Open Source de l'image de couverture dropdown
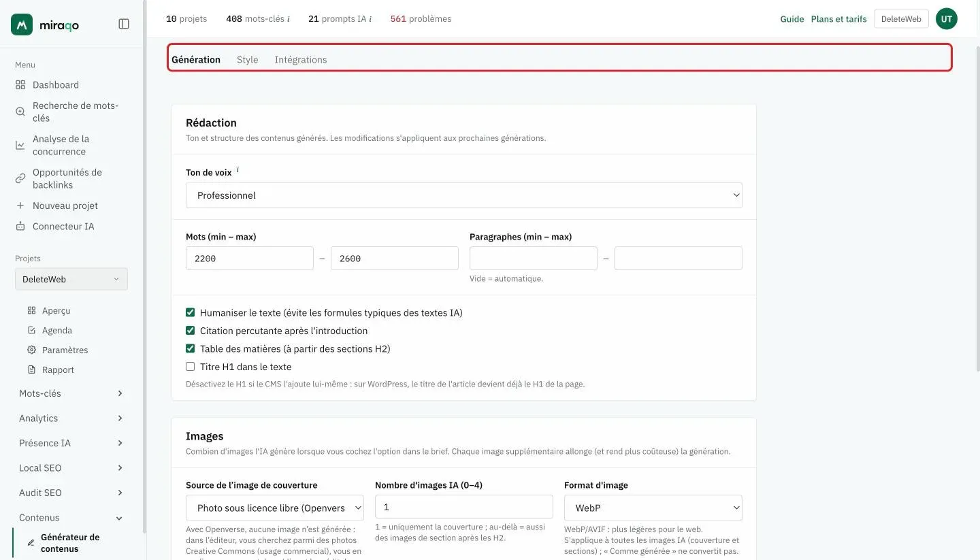980x560 pixels. 275,508
